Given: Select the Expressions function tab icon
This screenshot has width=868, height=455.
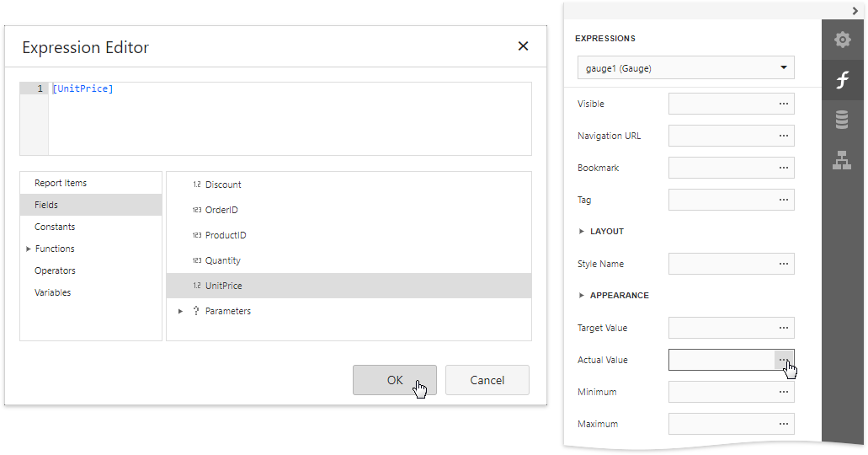Looking at the screenshot, I should pyautogui.click(x=842, y=80).
